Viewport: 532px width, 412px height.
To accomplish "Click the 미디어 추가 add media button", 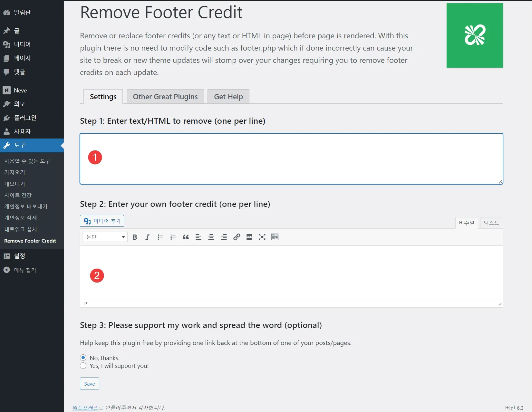I will coord(102,221).
